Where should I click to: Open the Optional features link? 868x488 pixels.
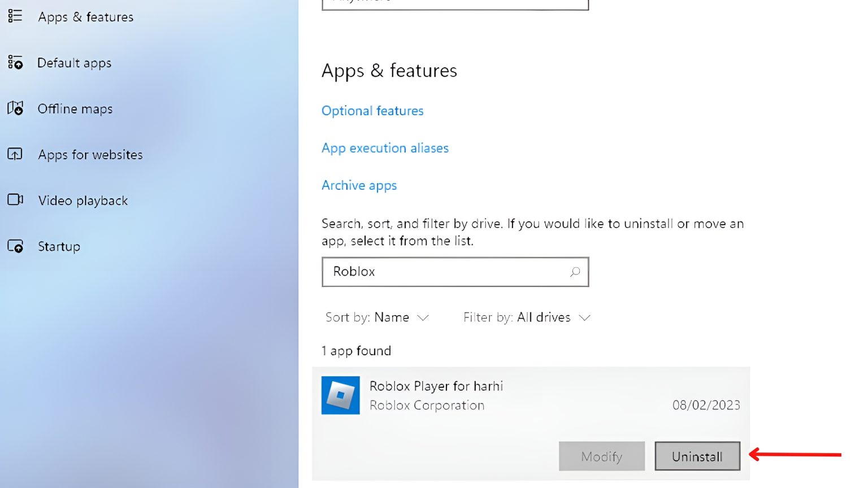372,111
